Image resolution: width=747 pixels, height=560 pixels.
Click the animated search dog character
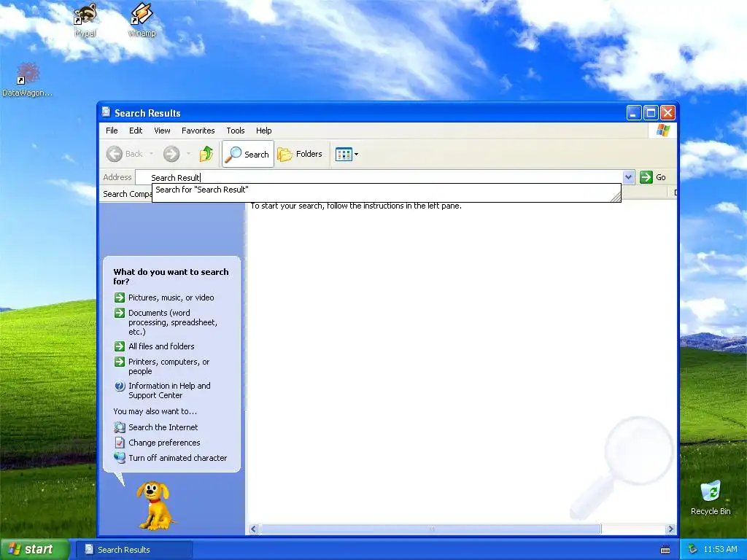[155, 506]
